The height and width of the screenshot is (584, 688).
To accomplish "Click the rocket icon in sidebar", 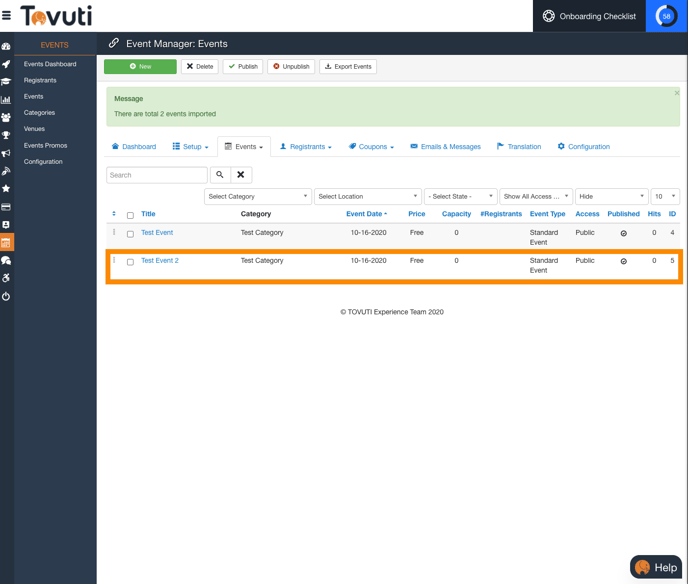I will [x=6, y=64].
